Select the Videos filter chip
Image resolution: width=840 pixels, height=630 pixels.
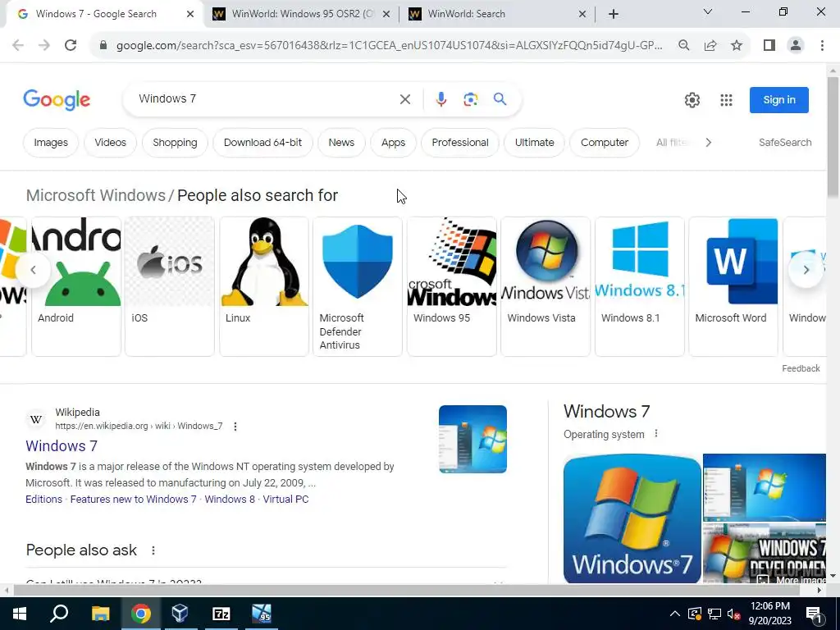click(111, 143)
